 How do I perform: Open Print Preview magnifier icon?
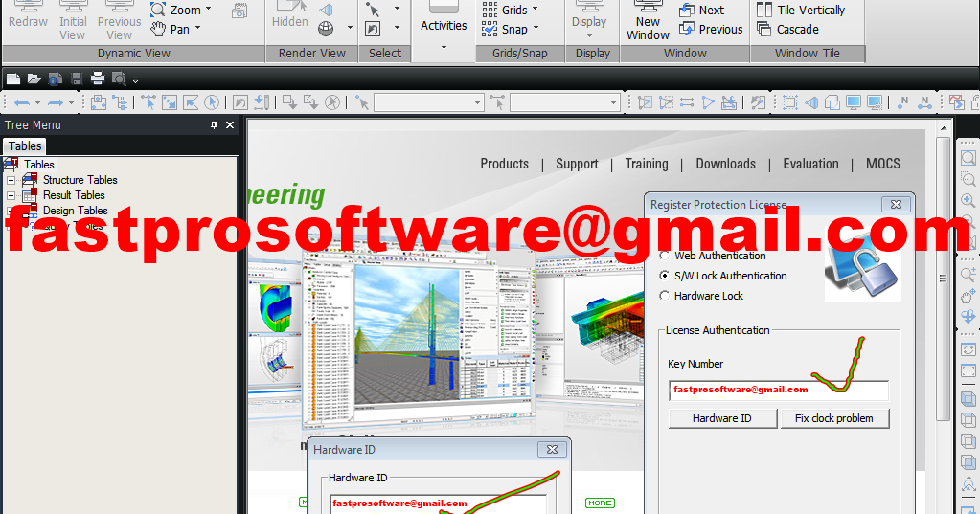tap(119, 78)
